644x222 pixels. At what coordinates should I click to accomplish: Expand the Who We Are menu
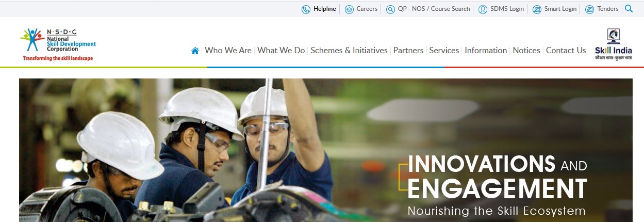[x=228, y=51]
